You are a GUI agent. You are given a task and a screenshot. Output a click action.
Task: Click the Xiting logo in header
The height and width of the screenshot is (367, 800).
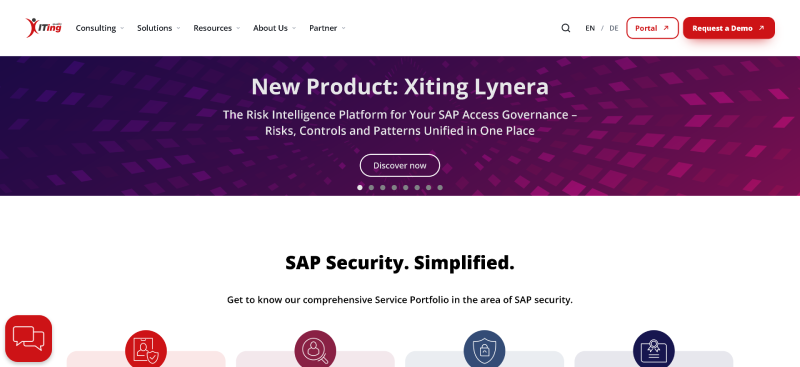[43, 28]
